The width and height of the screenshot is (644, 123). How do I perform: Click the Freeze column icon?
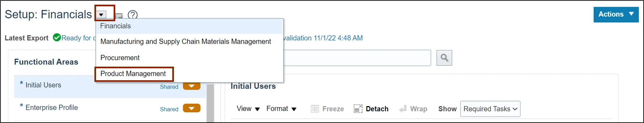click(315, 109)
